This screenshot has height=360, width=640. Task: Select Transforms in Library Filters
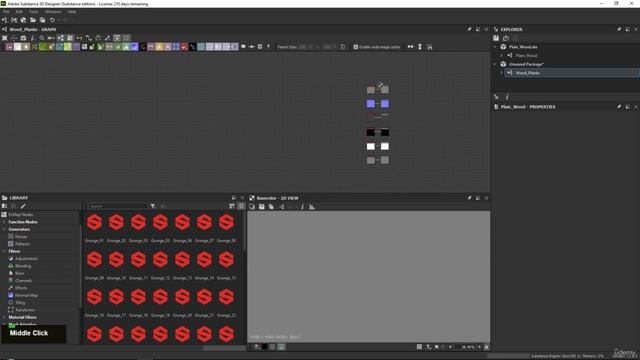click(x=24, y=310)
